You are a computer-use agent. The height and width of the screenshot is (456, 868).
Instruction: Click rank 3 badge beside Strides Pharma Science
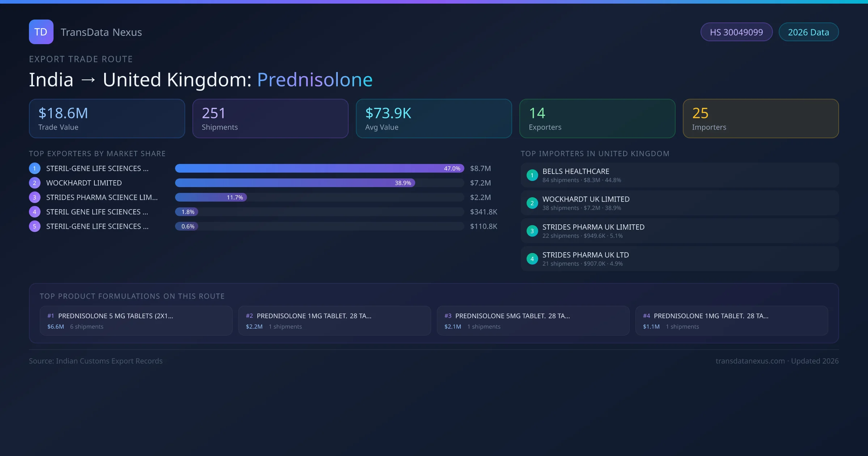tap(35, 197)
